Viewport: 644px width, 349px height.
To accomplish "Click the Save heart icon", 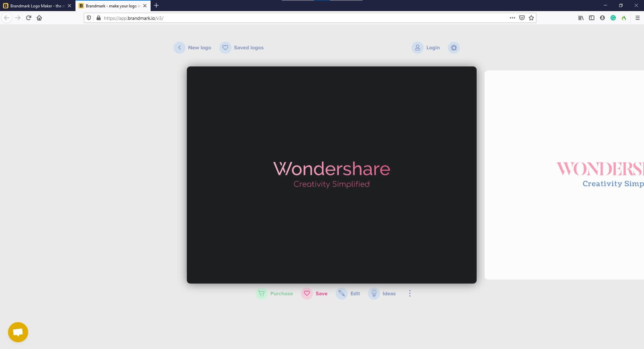I will (x=307, y=294).
